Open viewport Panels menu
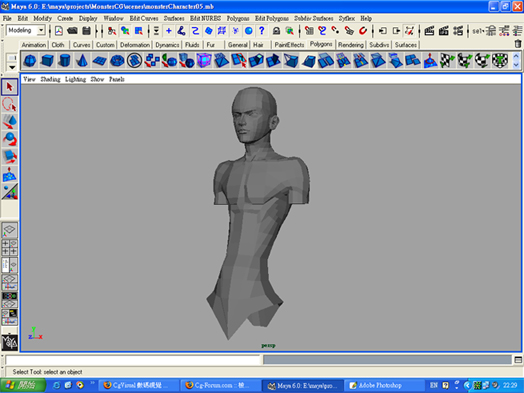This screenshot has width=524, height=393. pyautogui.click(x=117, y=79)
